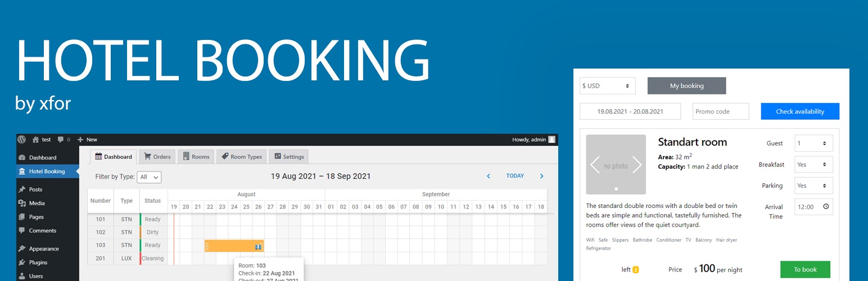Expand the USD currency selector
This screenshot has width=868, height=281.
pyautogui.click(x=607, y=86)
